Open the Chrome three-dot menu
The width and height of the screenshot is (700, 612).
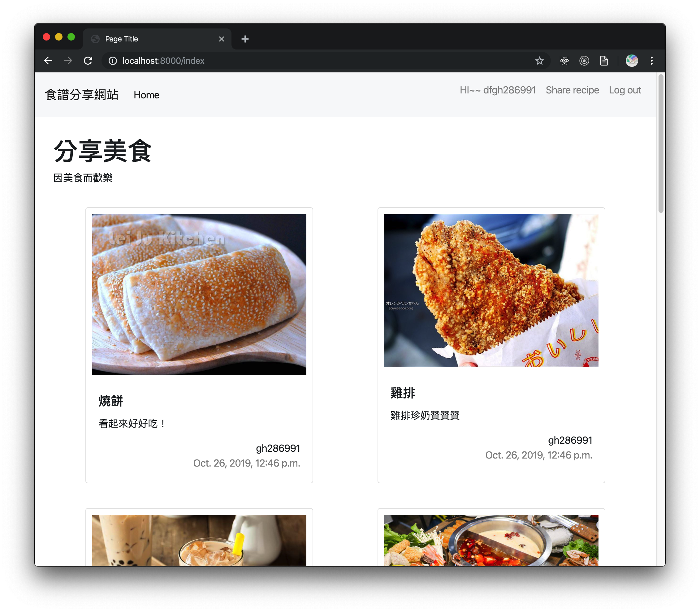(x=651, y=61)
